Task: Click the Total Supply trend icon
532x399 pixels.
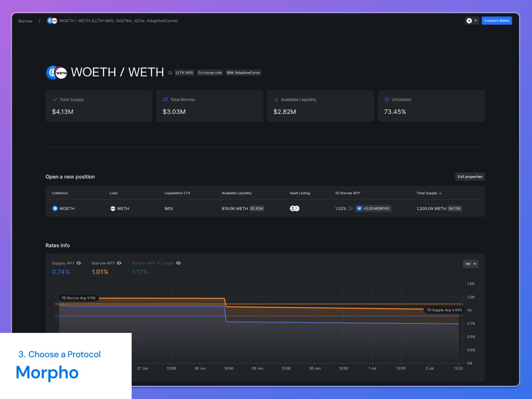Action: point(54,99)
